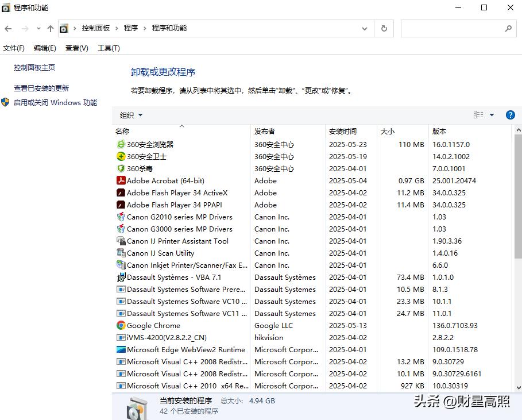Click the shield icon beside Windows 功能
The image size is (522, 420).
(x=5, y=102)
